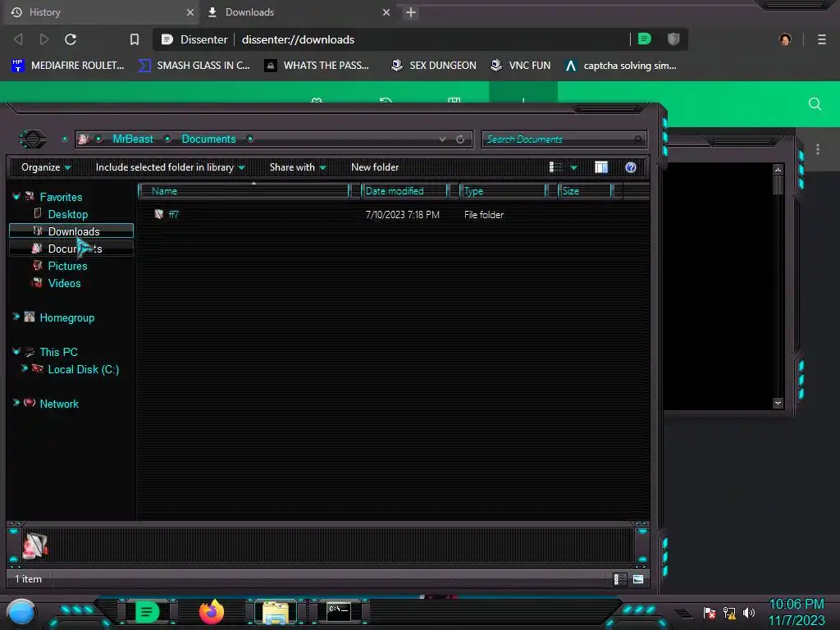Sort by the Name column header
840x630 pixels.
tap(244, 191)
